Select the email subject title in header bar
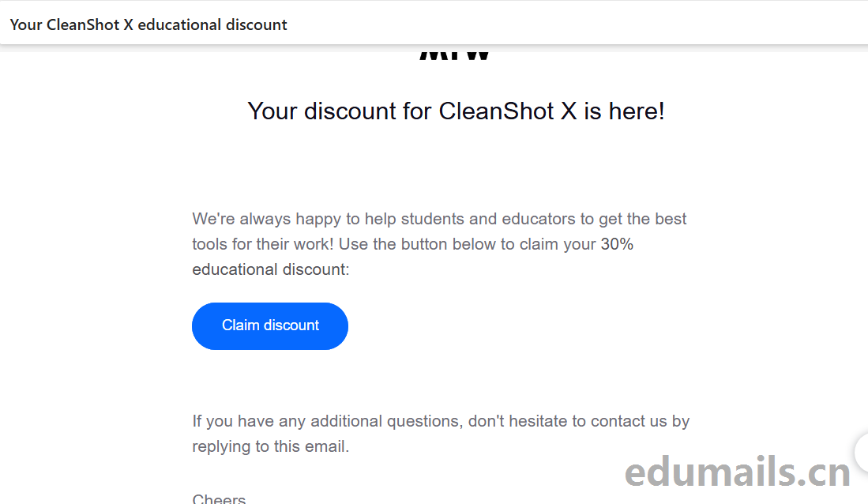868x504 pixels. click(x=148, y=25)
